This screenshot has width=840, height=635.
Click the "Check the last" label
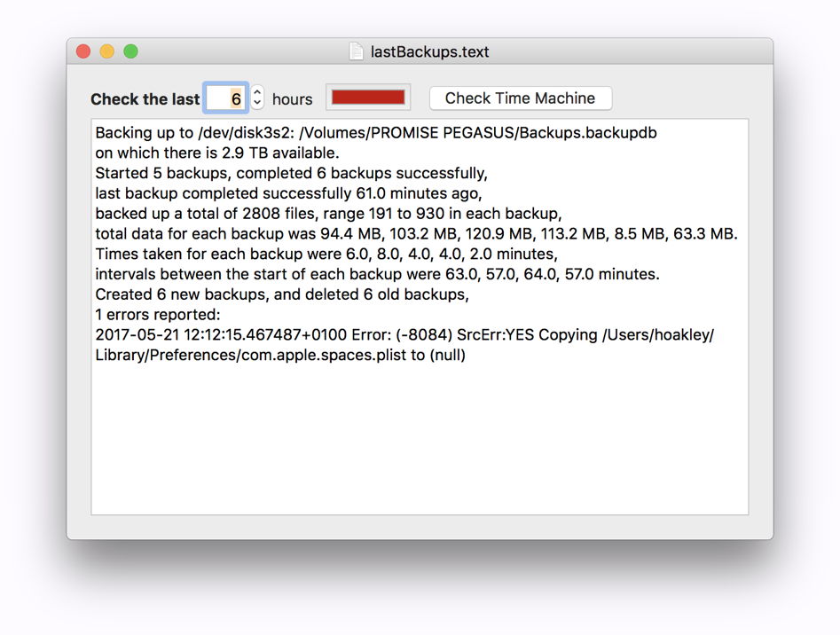tap(145, 99)
